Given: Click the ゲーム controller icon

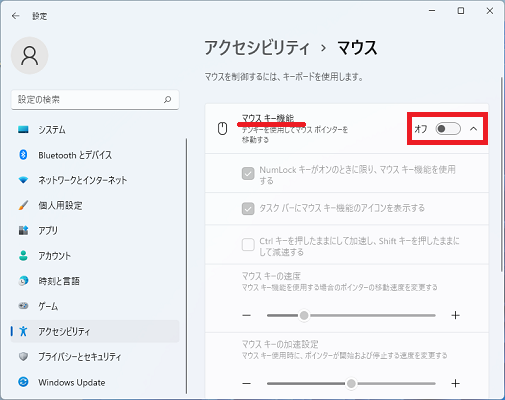Looking at the screenshot, I should (x=23, y=306).
